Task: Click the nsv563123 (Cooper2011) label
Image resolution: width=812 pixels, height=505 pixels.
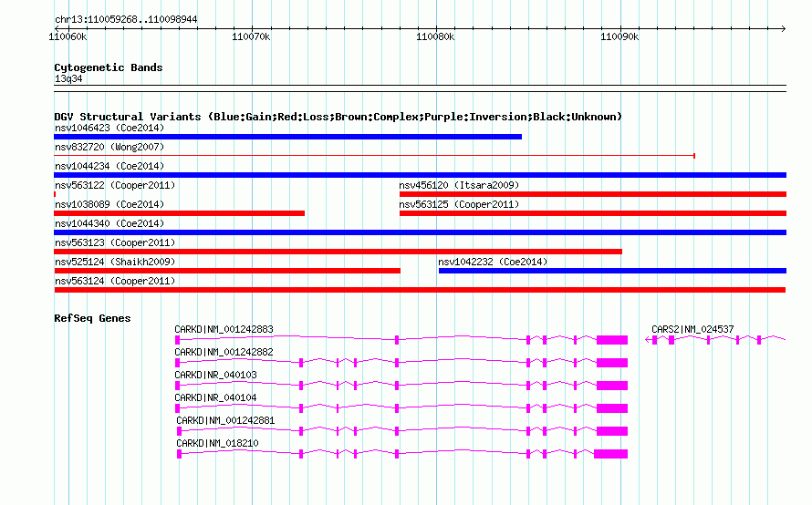Action: pos(115,242)
